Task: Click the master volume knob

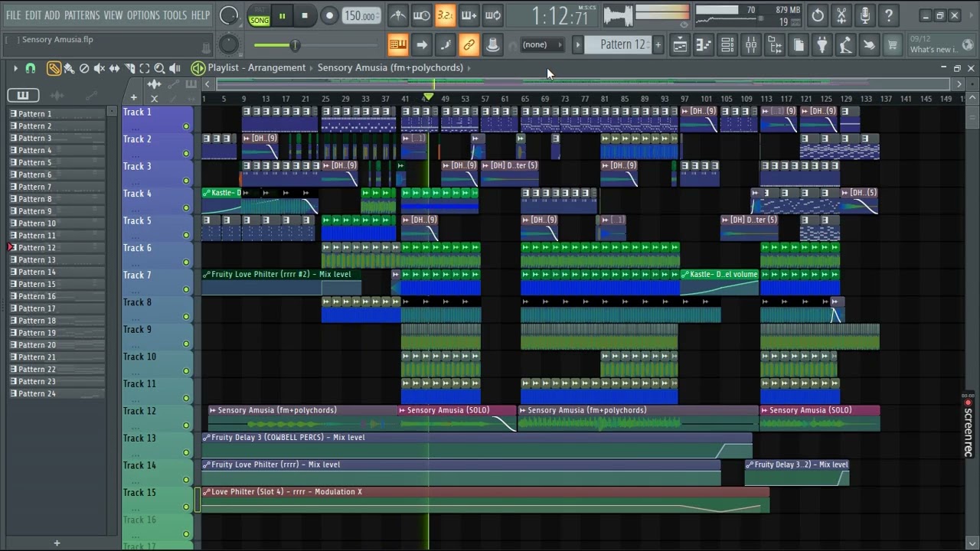Action: pyautogui.click(x=228, y=15)
